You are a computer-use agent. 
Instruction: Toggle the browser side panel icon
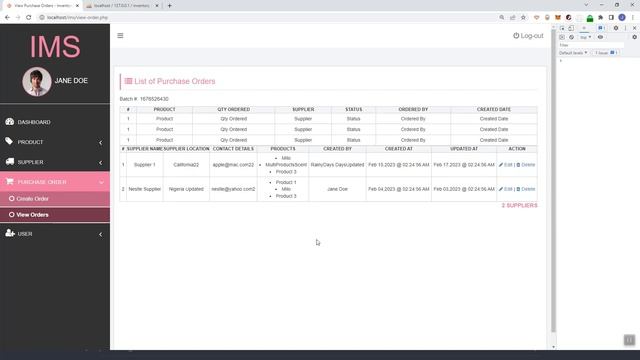611,18
